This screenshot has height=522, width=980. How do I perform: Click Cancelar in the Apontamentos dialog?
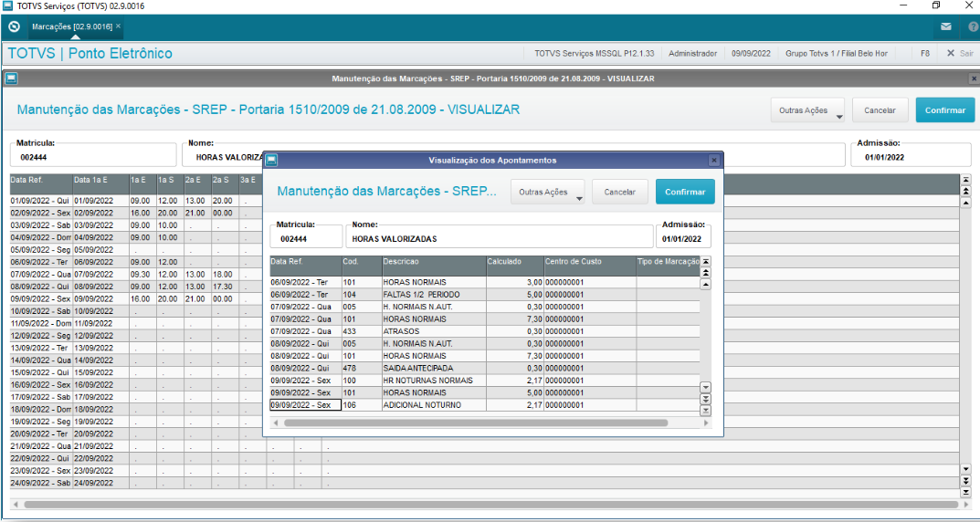pyautogui.click(x=619, y=193)
